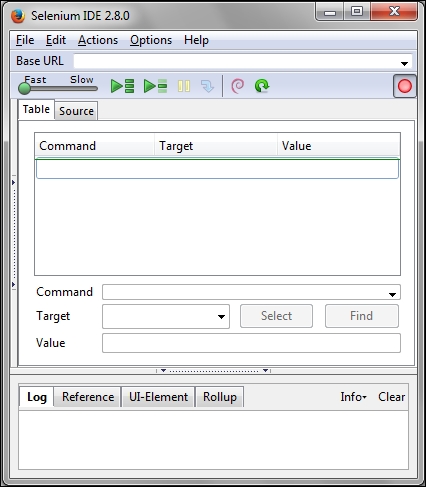Click the Clear log button

[x=391, y=397]
